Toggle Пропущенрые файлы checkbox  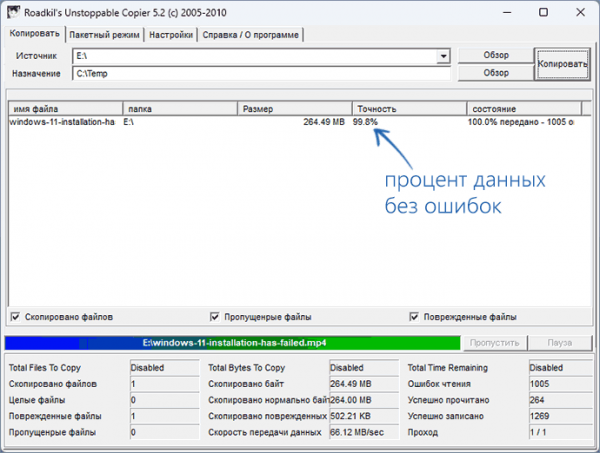(215, 317)
